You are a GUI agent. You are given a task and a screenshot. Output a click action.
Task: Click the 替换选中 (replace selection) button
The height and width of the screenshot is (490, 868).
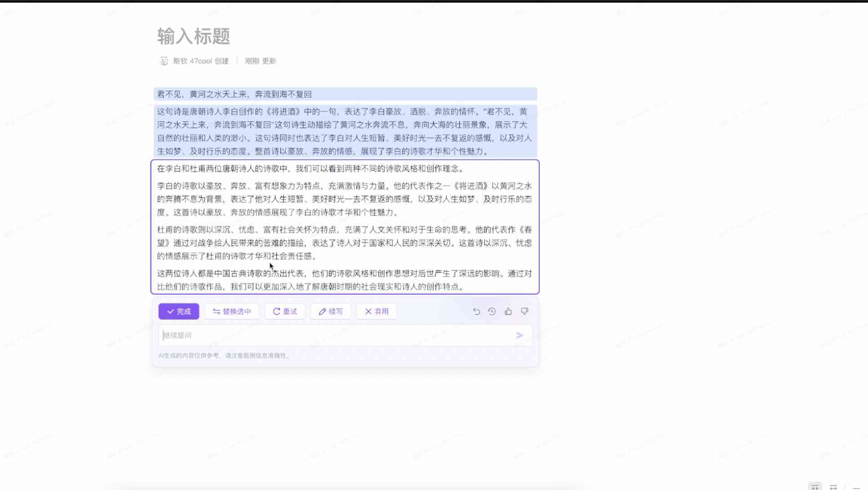[x=232, y=312]
